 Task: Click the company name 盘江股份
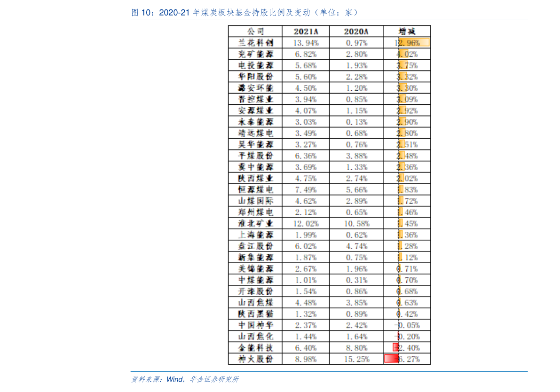[x=255, y=246]
